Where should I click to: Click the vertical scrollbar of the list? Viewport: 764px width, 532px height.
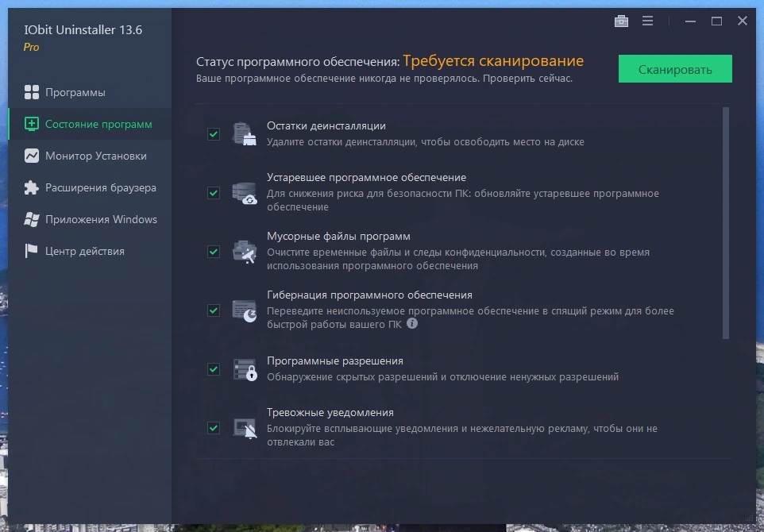[x=726, y=223]
